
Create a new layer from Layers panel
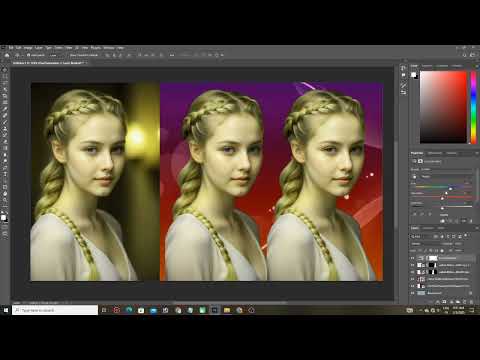coord(464,301)
